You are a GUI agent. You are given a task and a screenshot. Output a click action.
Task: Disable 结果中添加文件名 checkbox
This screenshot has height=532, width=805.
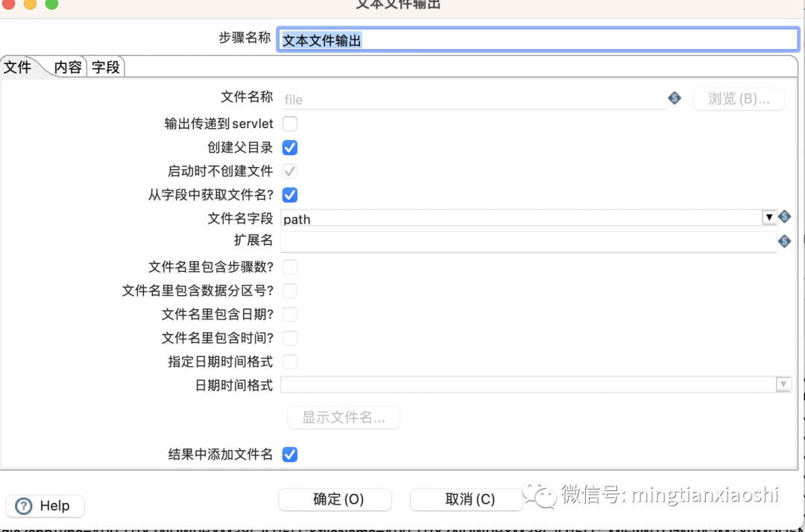coord(290,454)
